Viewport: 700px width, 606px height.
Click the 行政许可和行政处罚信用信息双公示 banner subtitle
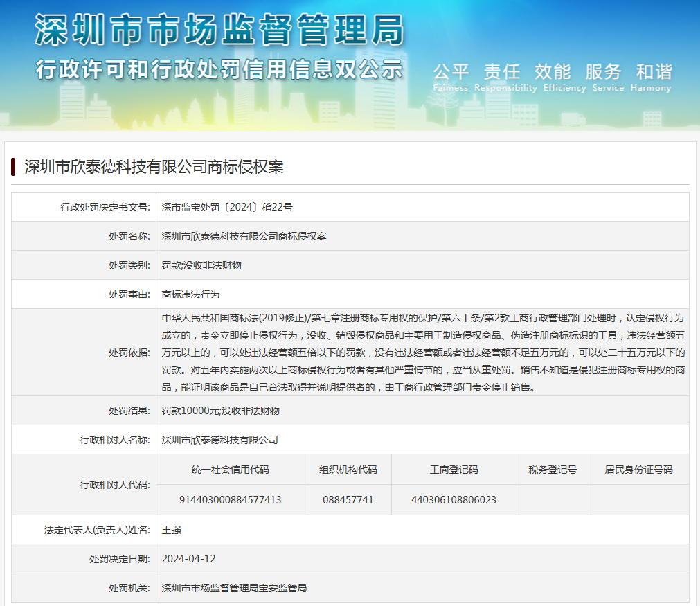(219, 69)
